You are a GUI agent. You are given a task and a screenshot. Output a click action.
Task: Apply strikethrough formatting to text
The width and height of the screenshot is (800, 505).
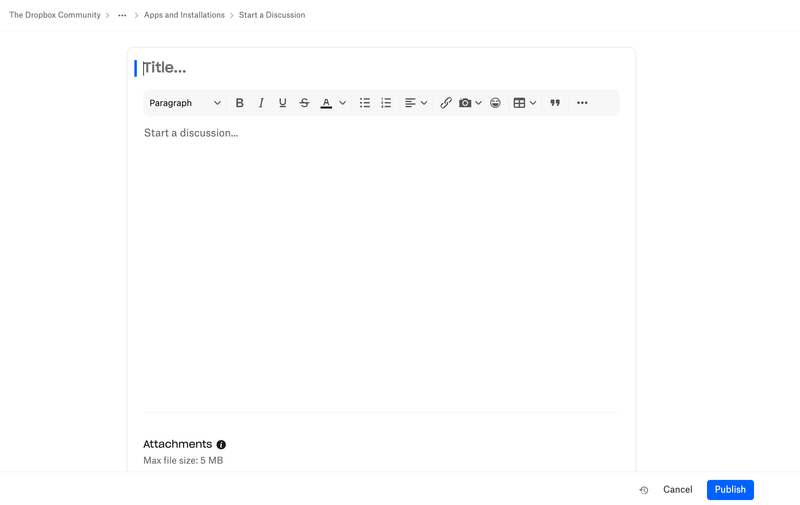click(305, 103)
